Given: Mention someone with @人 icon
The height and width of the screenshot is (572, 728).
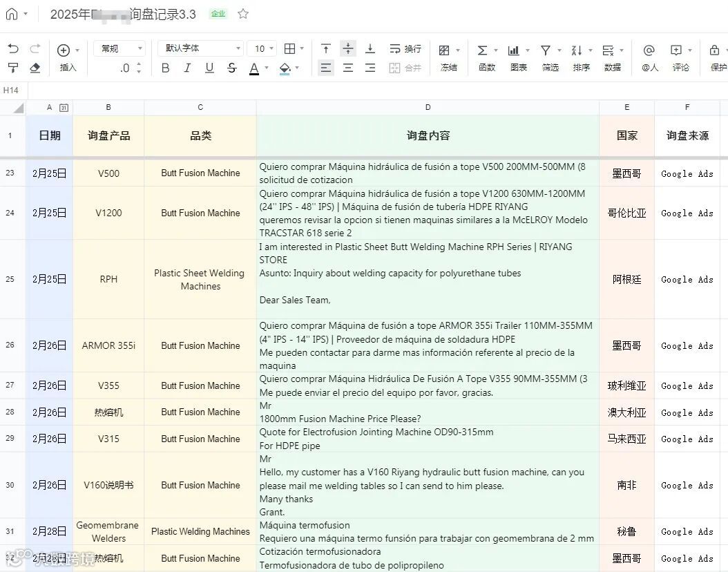Looking at the screenshot, I should tap(649, 57).
